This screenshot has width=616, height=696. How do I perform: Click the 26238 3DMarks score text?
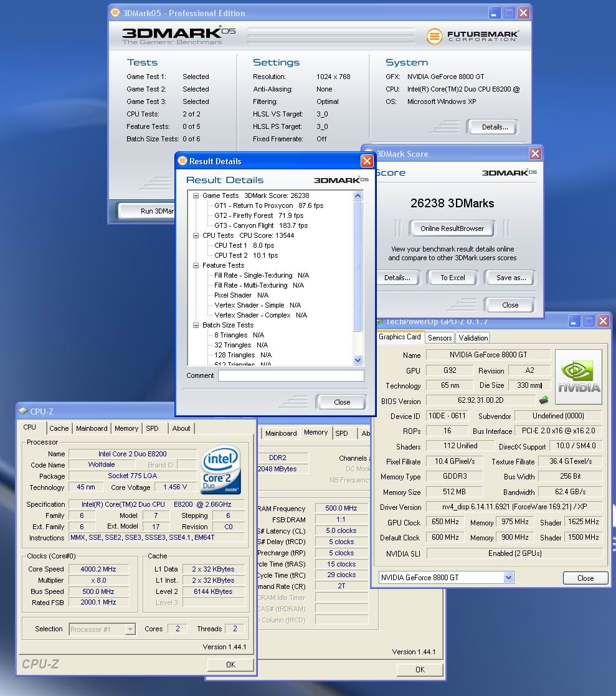452,204
